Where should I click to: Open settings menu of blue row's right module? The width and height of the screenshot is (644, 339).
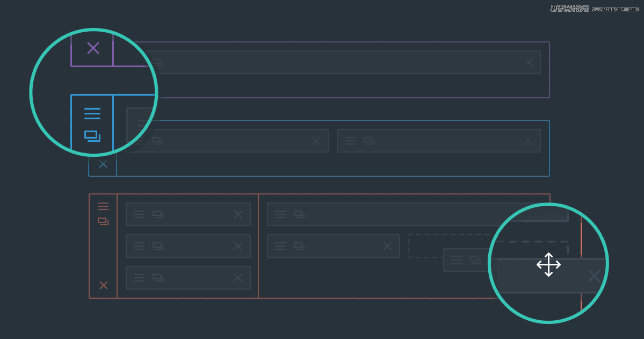tap(350, 141)
